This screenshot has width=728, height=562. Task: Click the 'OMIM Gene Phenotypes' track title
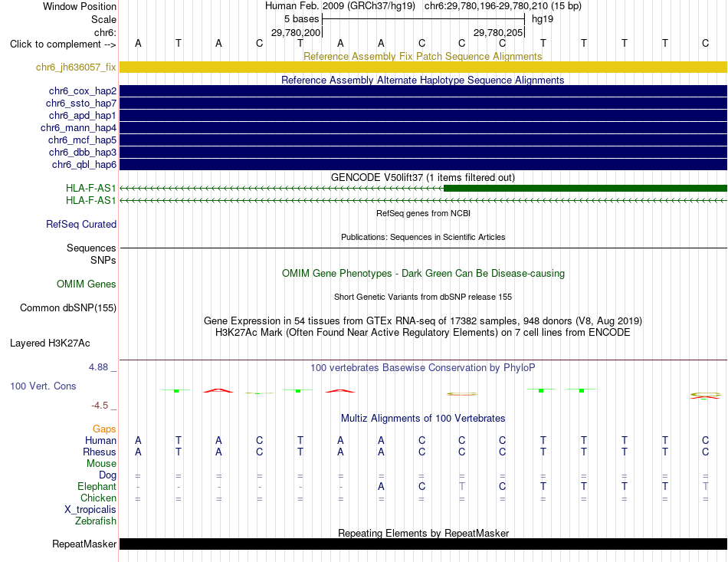coord(423,273)
